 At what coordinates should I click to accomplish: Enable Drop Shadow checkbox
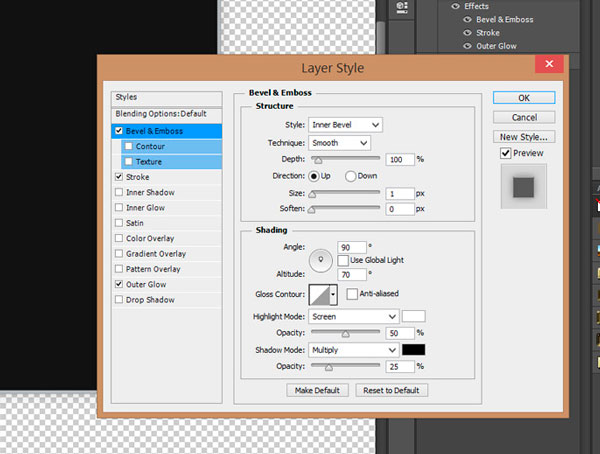(x=119, y=299)
